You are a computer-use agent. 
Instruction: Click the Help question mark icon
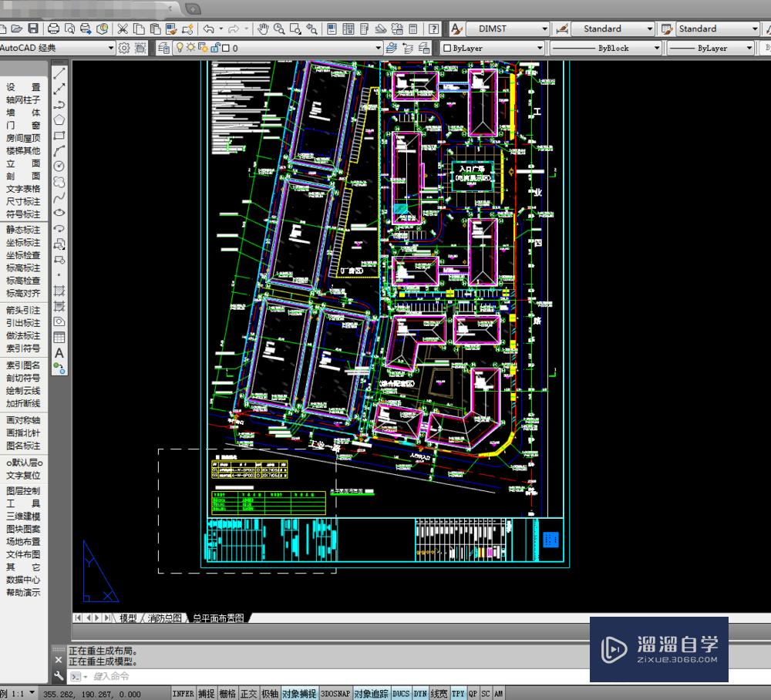pos(433,29)
